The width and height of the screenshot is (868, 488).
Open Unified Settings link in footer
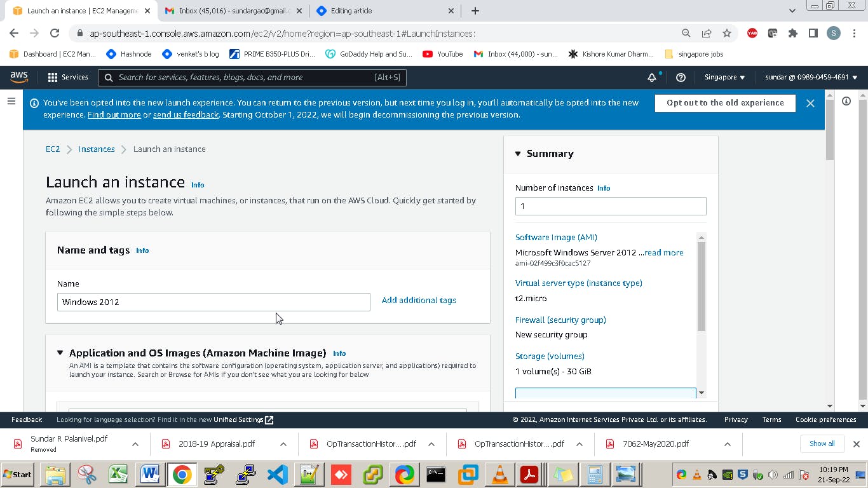point(243,419)
